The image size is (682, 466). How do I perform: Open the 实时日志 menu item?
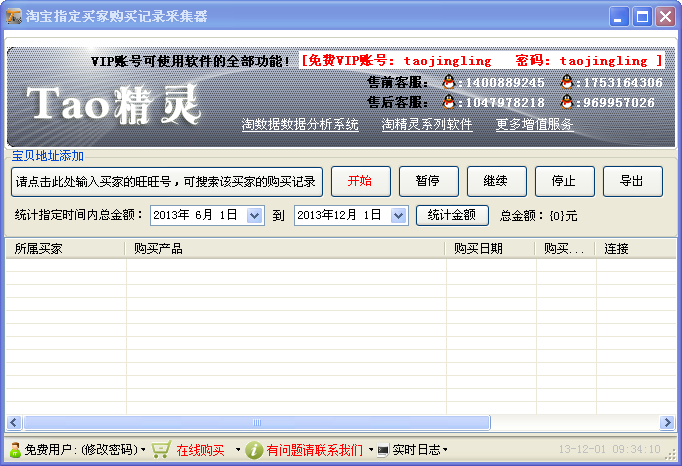[x=416, y=450]
